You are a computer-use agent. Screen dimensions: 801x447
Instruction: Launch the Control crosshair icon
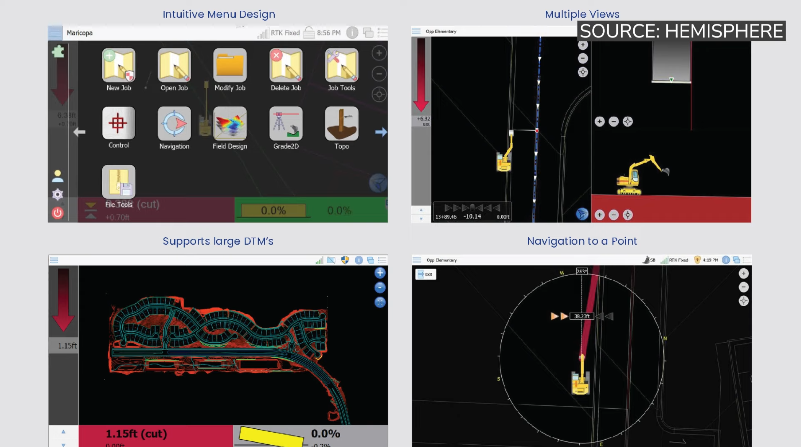(119, 125)
